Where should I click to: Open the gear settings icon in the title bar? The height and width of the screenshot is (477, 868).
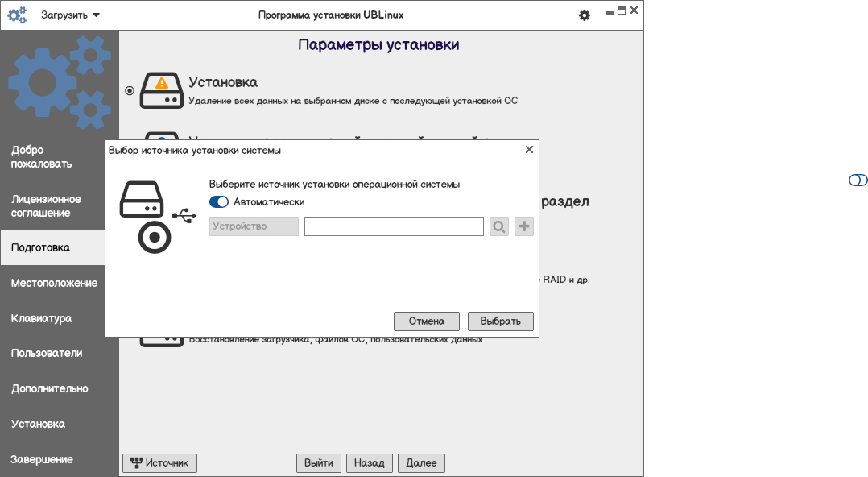[x=584, y=15]
